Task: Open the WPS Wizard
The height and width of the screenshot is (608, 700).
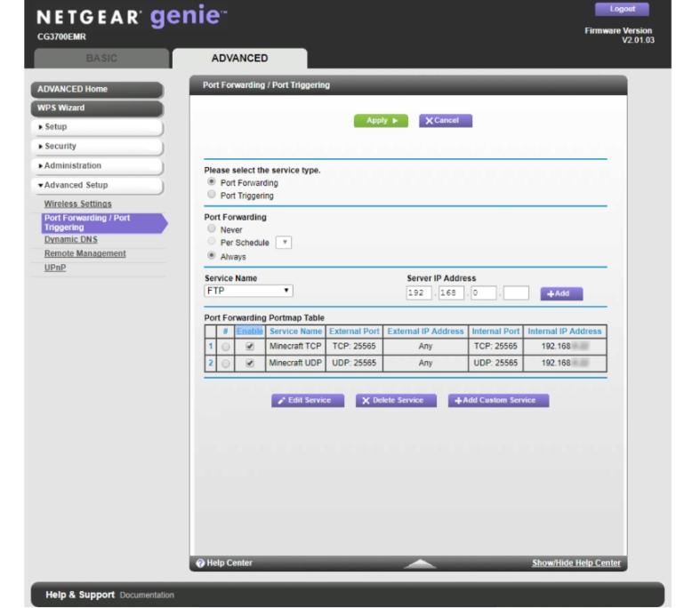Action: [x=97, y=108]
